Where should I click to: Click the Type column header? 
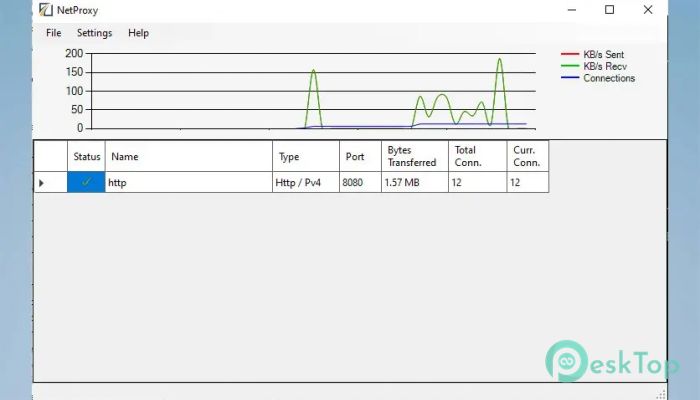[306, 156]
